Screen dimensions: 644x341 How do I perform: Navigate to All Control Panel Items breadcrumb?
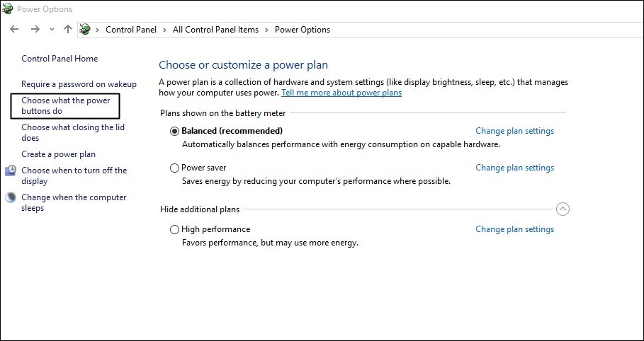click(x=215, y=30)
